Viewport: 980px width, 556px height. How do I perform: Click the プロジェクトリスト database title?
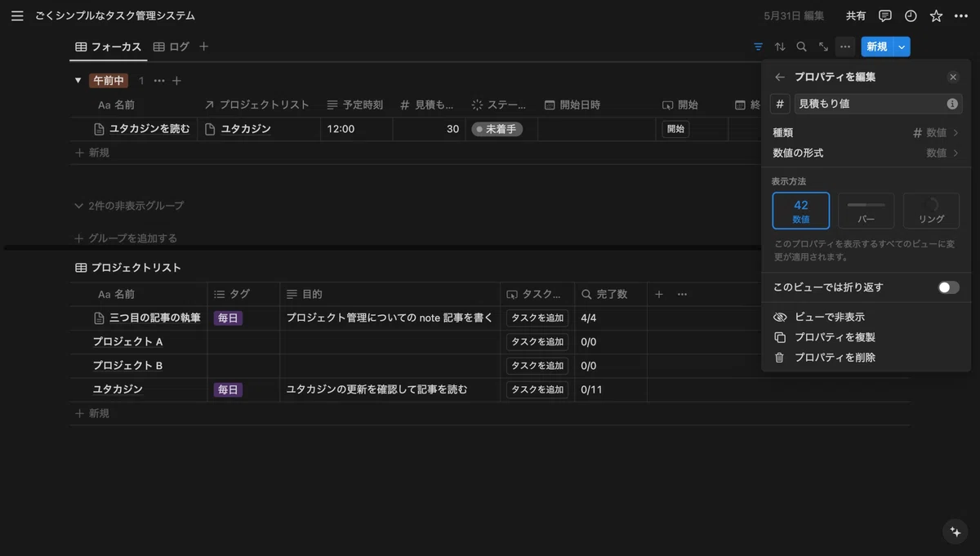136,268
